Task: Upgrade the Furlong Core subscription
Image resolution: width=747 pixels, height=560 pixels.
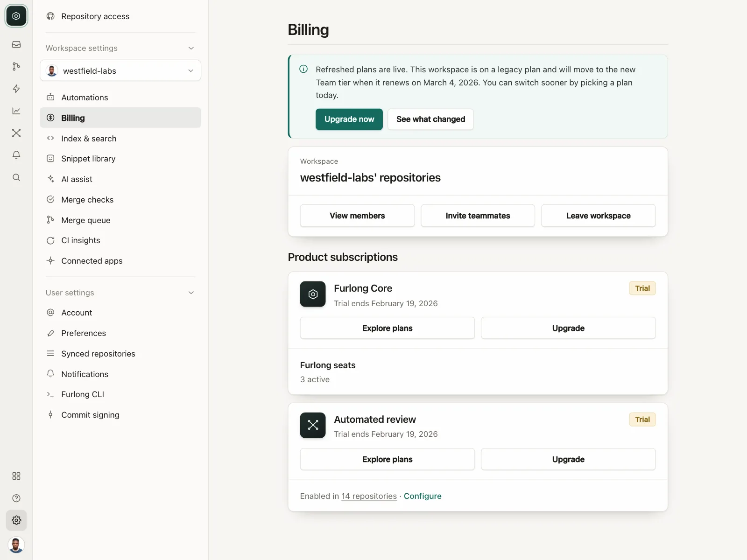Action: (568, 328)
